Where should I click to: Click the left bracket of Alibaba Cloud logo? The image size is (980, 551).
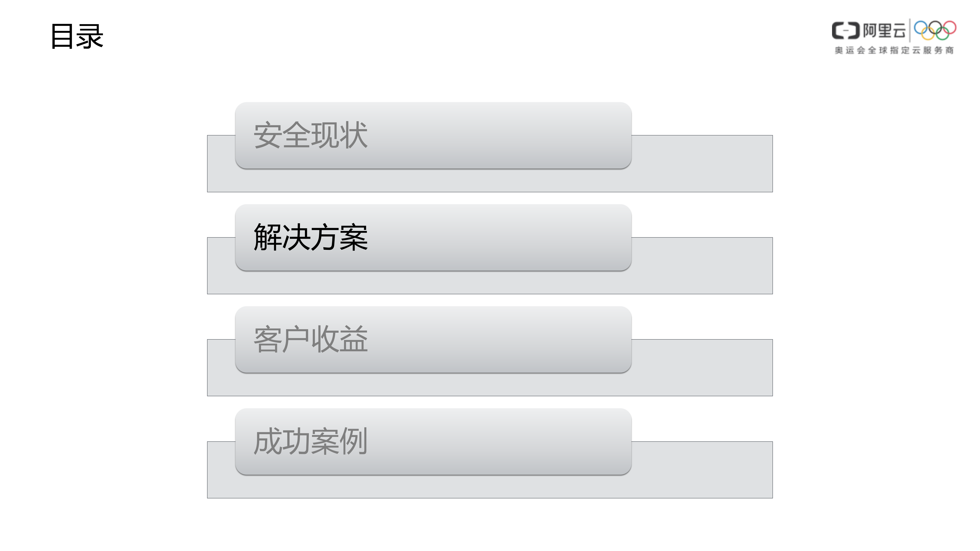click(x=838, y=31)
